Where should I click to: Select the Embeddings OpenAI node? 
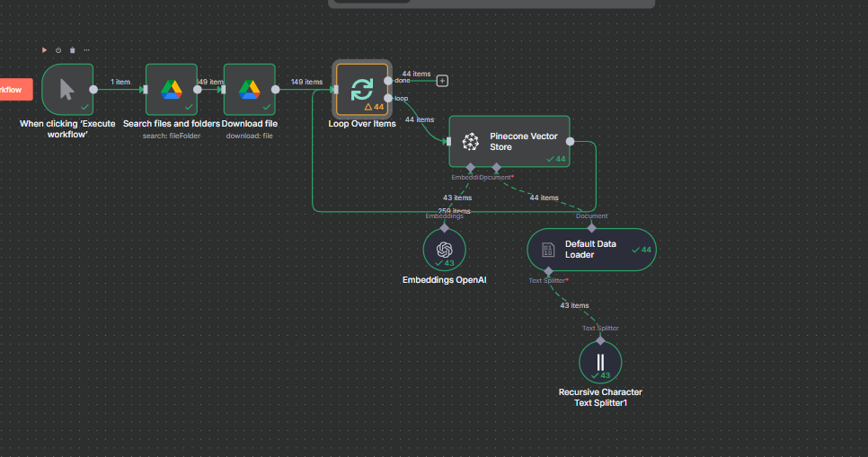[445, 250]
